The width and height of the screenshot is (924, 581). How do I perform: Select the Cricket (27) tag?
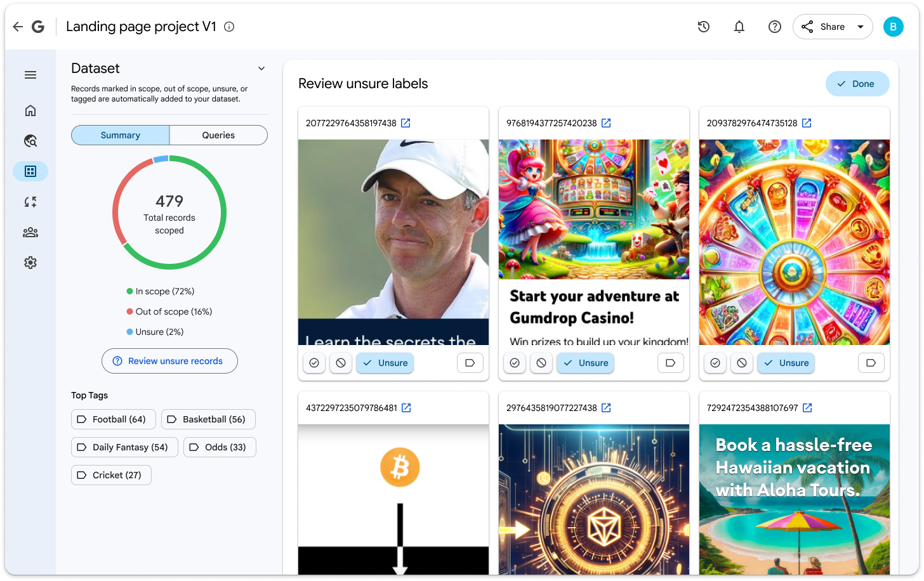click(x=111, y=475)
